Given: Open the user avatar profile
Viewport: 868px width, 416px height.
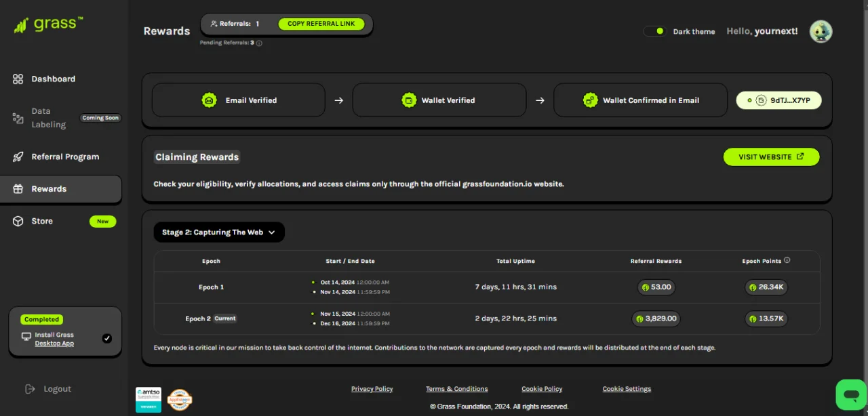Looking at the screenshot, I should (x=821, y=31).
